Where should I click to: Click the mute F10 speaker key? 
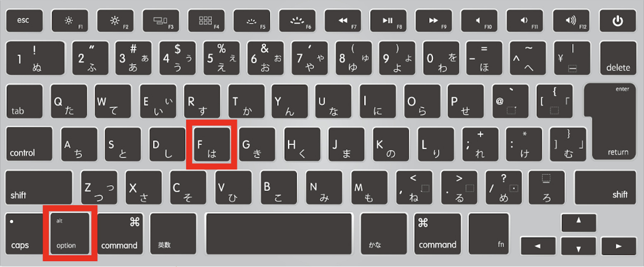pyautogui.click(x=479, y=21)
